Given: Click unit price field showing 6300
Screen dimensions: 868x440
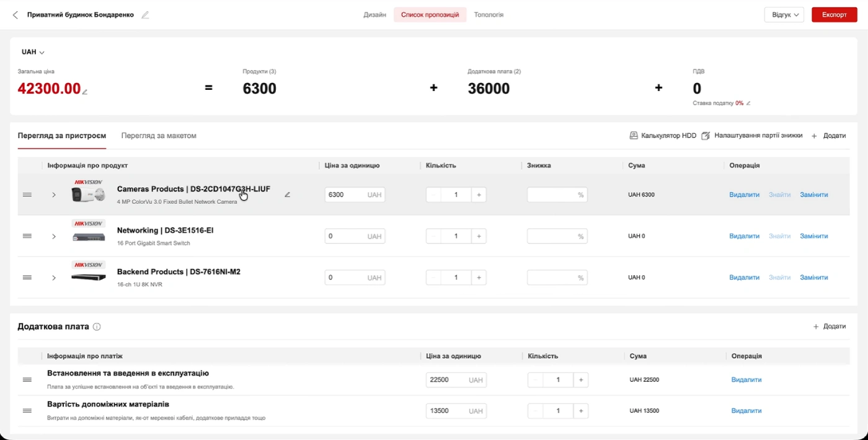Looking at the screenshot, I should coord(355,195).
